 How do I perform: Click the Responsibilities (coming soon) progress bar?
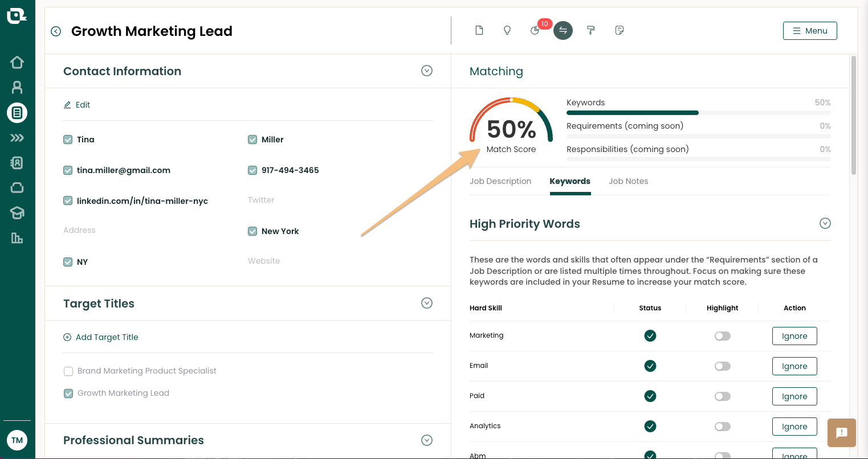point(699,159)
